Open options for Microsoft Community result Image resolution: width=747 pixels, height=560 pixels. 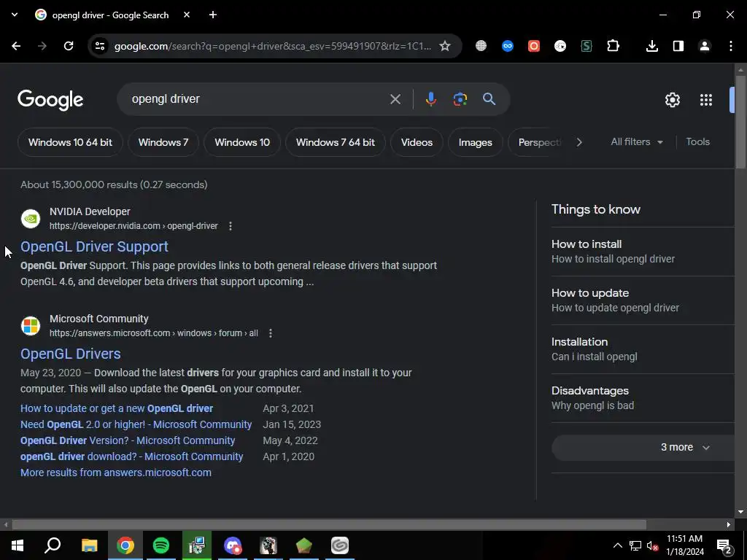click(x=271, y=332)
